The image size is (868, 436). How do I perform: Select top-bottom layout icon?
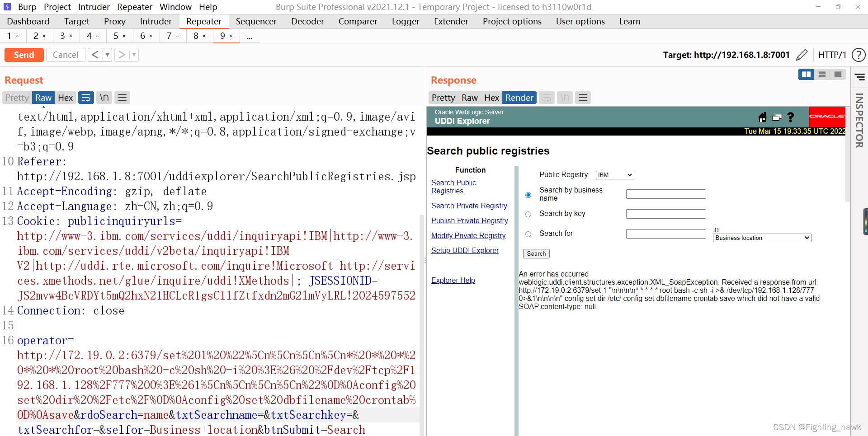tap(822, 75)
